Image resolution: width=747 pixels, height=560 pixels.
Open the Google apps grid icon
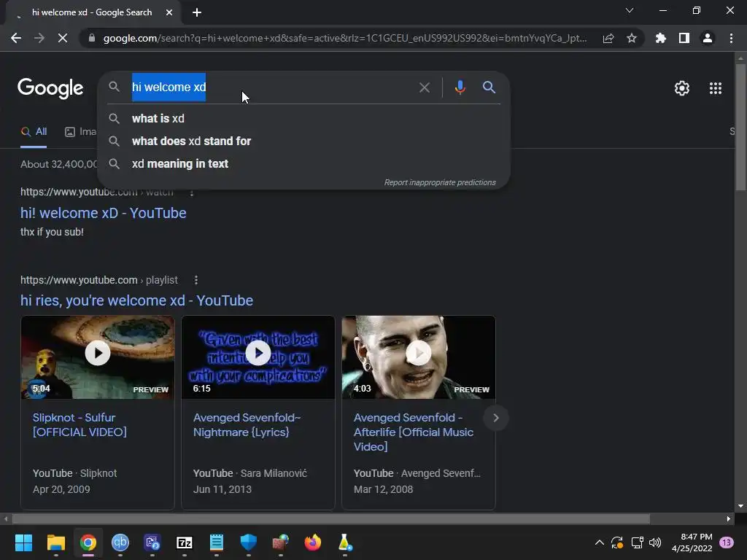pyautogui.click(x=716, y=88)
